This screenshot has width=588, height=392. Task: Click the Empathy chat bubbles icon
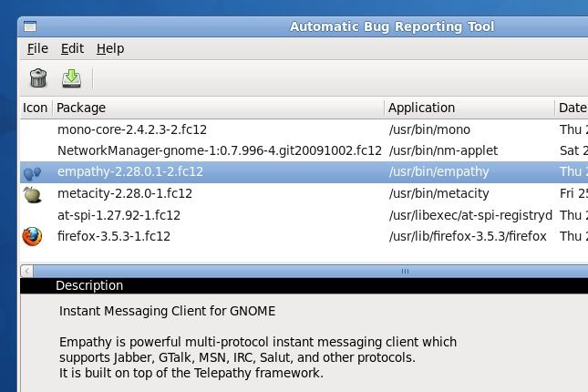point(32,172)
